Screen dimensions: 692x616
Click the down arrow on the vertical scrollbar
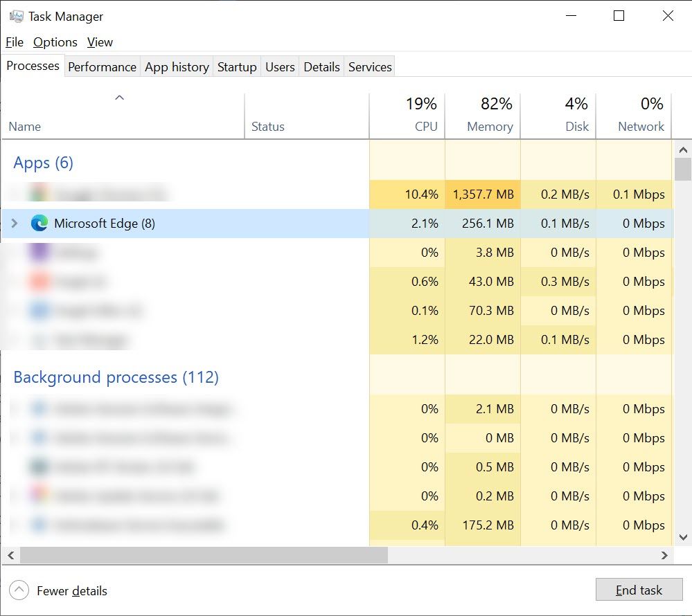pyautogui.click(x=683, y=538)
